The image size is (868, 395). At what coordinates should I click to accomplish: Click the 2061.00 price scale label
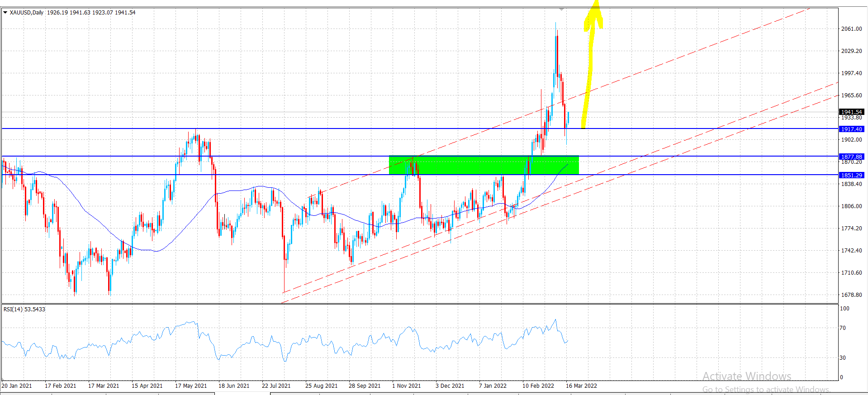[851, 29]
